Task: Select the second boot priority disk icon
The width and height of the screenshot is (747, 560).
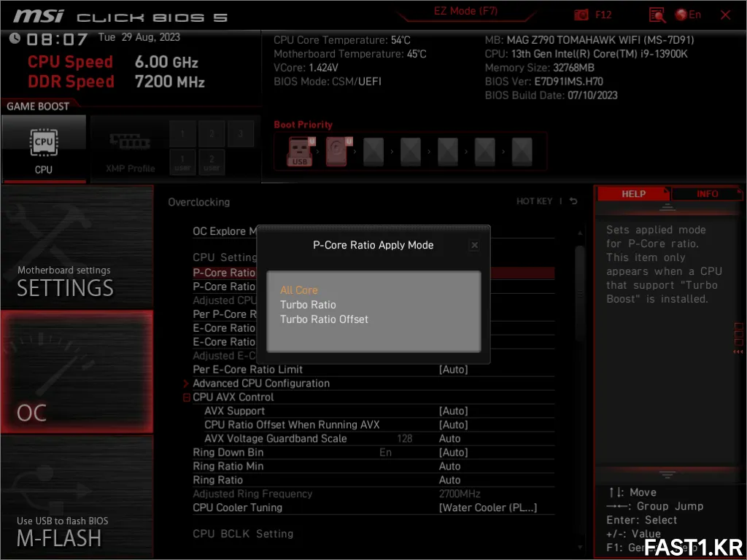Action: click(338, 152)
